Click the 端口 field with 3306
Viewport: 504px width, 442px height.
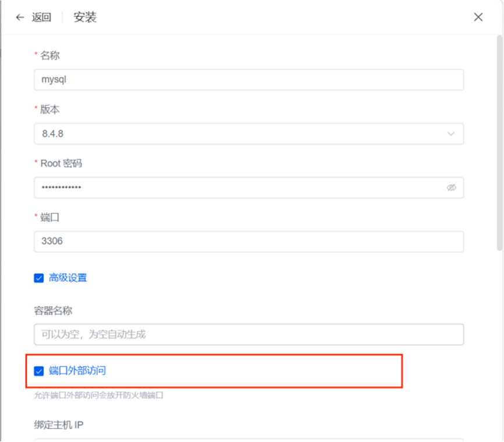pyautogui.click(x=249, y=241)
